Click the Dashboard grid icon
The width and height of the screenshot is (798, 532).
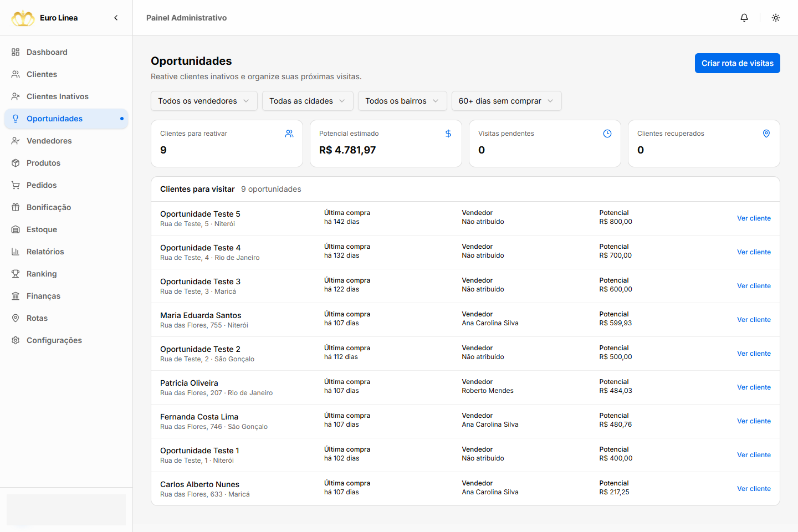16,52
